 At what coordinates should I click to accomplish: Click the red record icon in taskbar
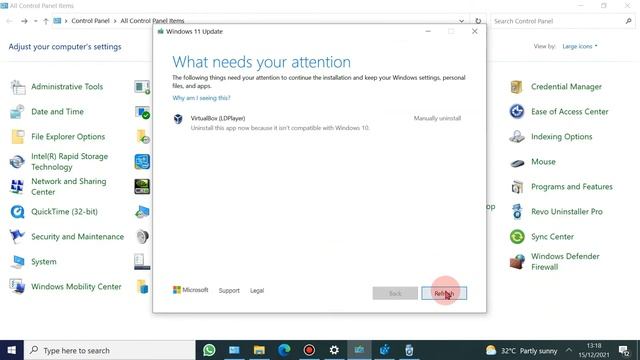coord(309,350)
